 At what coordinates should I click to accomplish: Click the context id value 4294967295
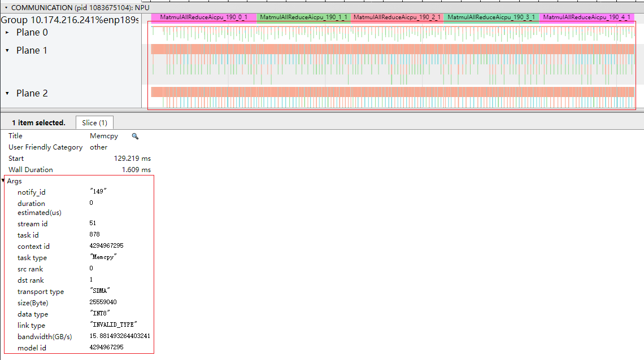(x=106, y=245)
